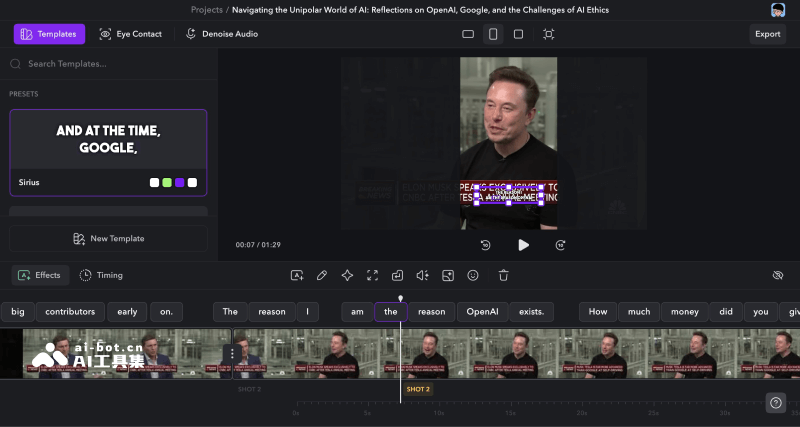Click the Export button
Viewport: 800px width, 427px height.
pos(767,34)
